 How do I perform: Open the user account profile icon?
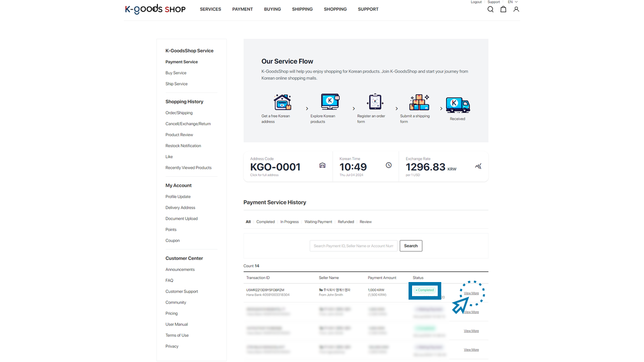pos(516,9)
